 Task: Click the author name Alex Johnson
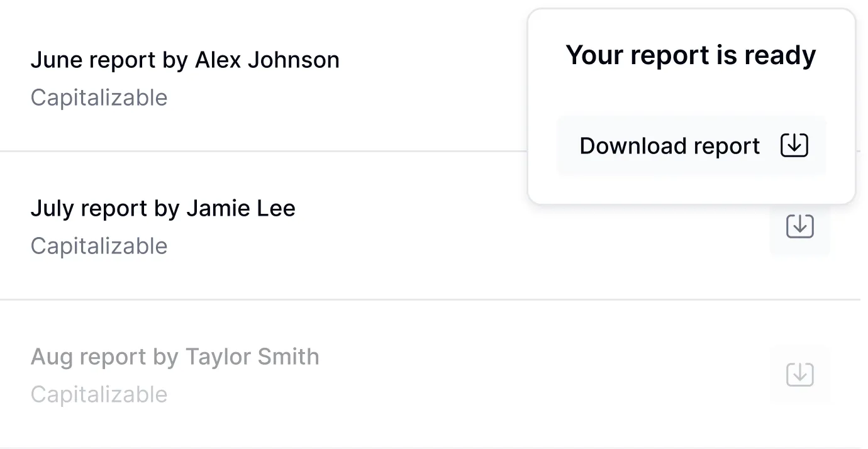(267, 60)
